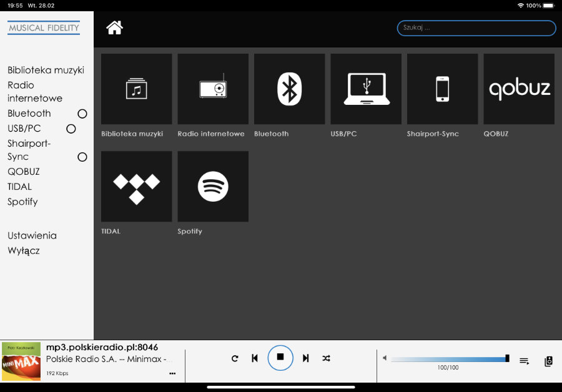Open TIDAL from the sidebar menu
562x392 pixels.
click(20, 187)
